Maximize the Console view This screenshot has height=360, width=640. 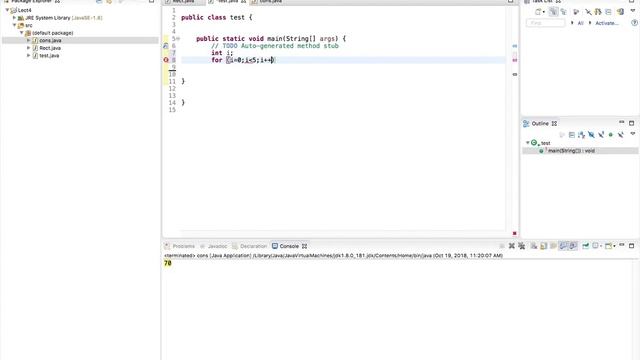point(631,246)
